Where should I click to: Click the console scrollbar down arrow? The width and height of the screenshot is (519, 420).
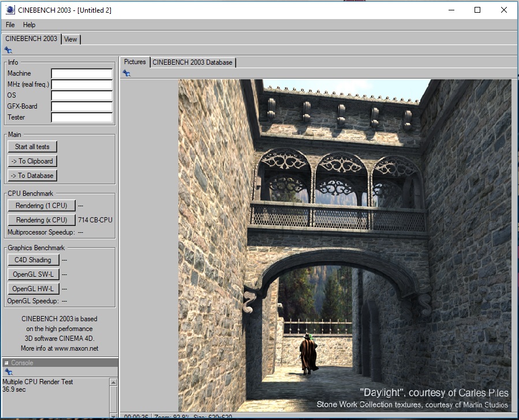click(113, 416)
